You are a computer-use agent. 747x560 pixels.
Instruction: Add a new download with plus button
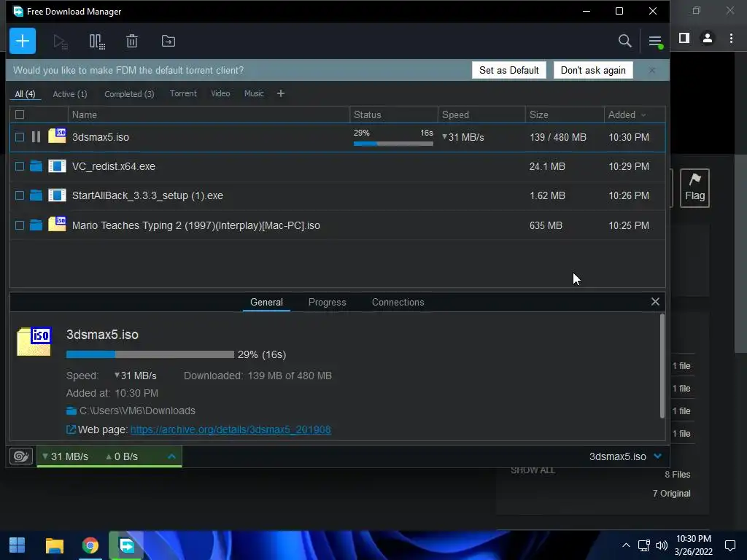point(23,41)
